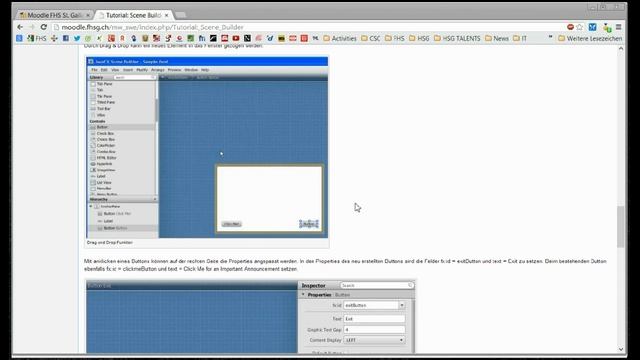Open the Facebook bookmark
640x360 pixels.
tap(66, 38)
